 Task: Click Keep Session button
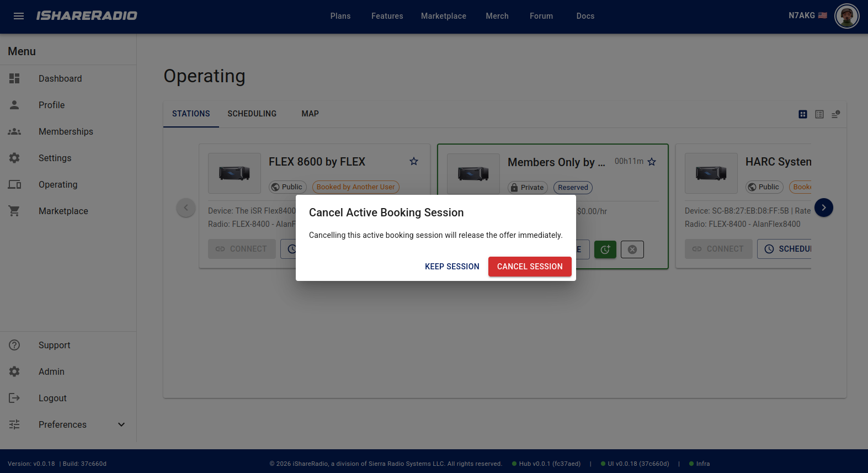452,267
